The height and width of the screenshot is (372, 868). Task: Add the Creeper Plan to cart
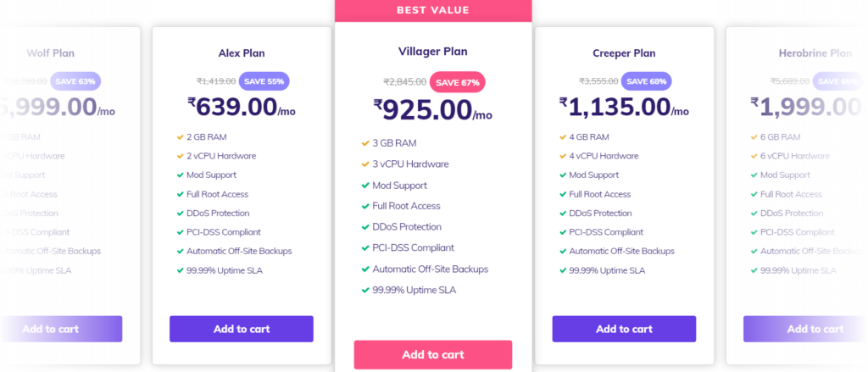(x=624, y=329)
